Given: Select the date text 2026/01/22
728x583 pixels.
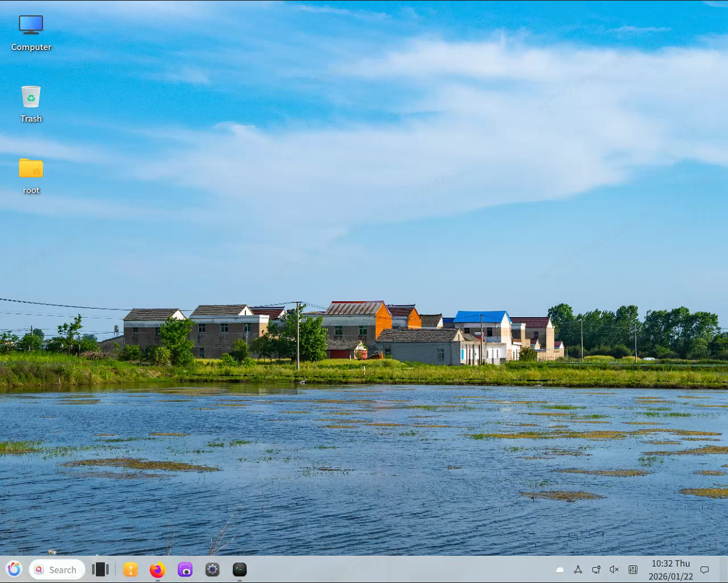Looking at the screenshot, I should tap(670, 576).
